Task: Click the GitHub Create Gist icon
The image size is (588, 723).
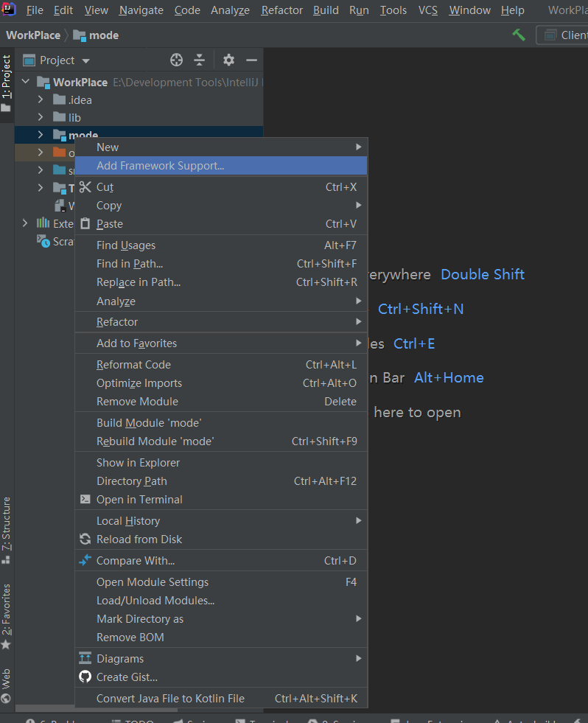Action: coord(85,677)
